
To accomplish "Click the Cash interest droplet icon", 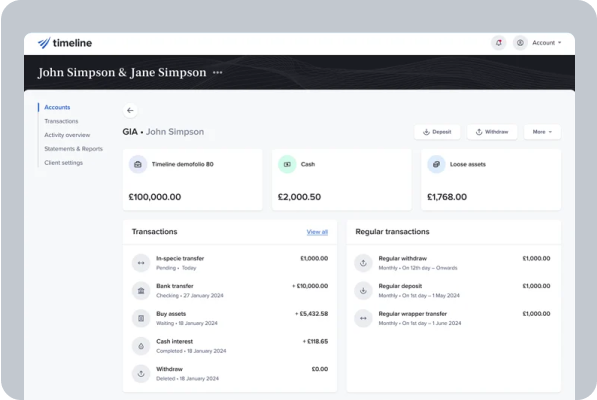I will point(141,346).
